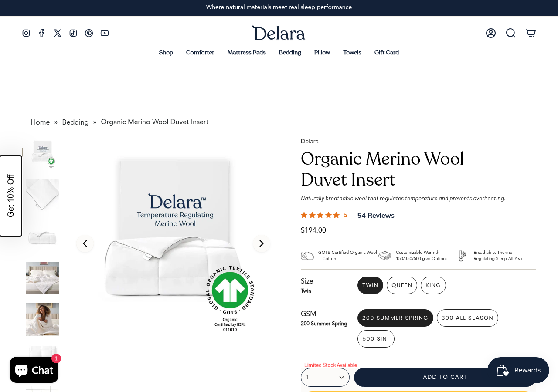Select the bedroom scene thumbnail
Image resolution: width=558 pixels, height=392 pixels.
(42, 278)
